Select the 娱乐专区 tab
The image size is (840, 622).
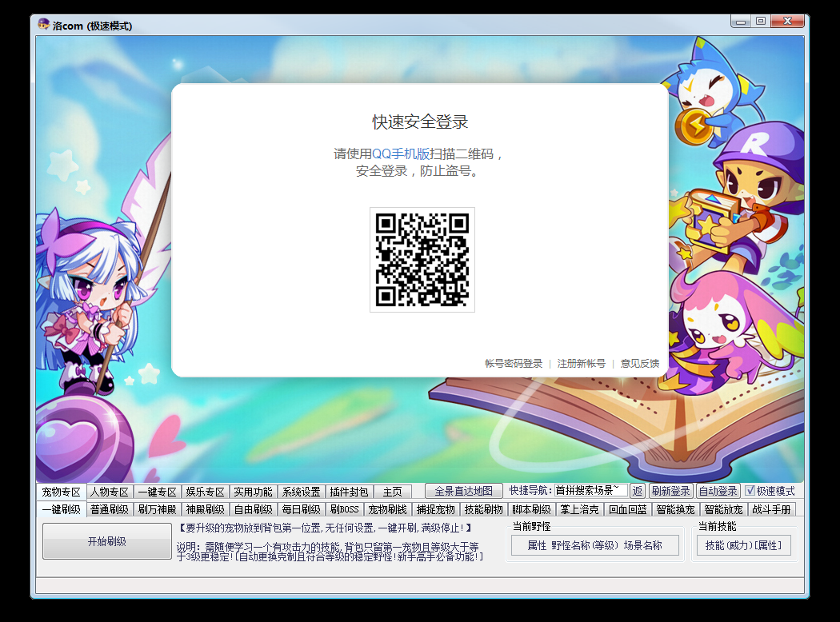pyautogui.click(x=205, y=492)
